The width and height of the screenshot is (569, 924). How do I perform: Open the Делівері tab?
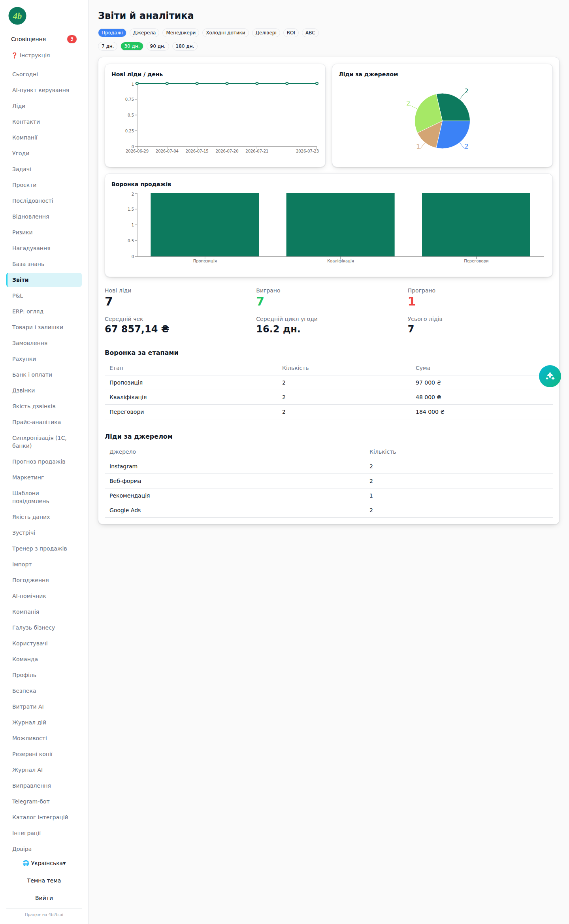[266, 33]
